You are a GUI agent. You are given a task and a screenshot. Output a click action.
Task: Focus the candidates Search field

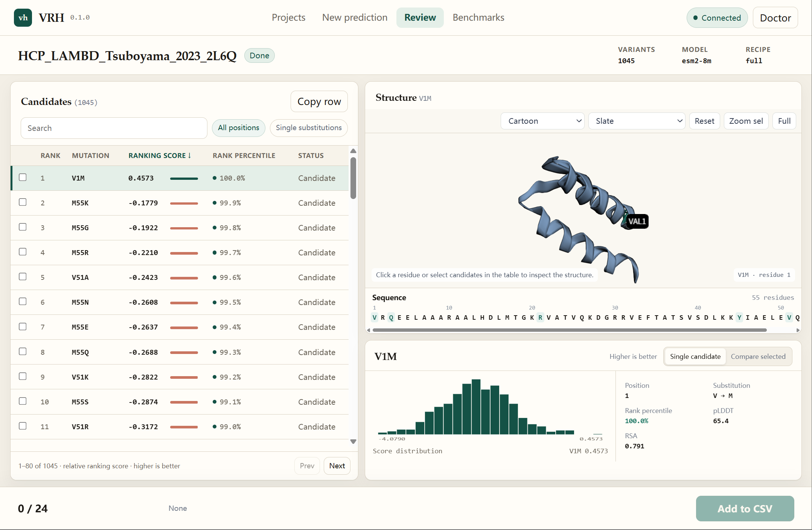click(114, 128)
